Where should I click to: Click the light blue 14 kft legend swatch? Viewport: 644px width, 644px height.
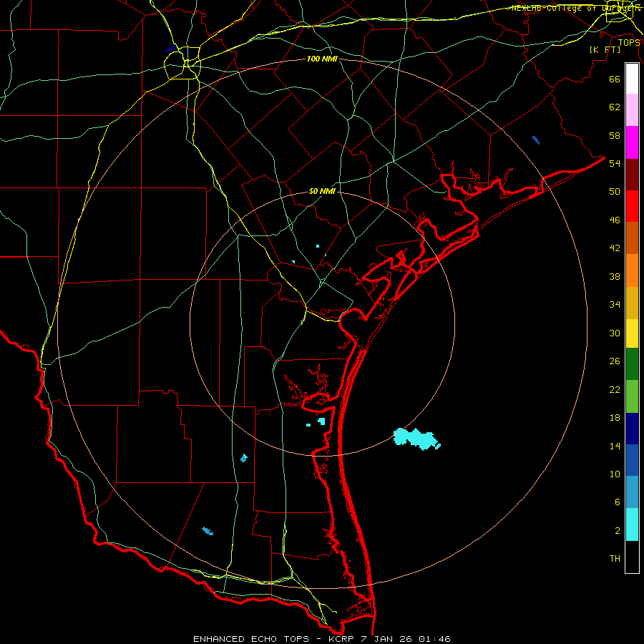pyautogui.click(x=632, y=492)
